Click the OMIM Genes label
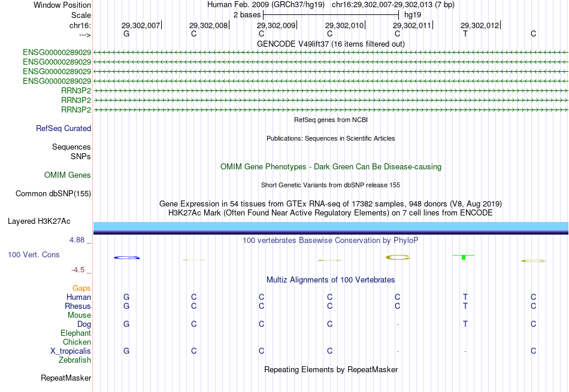 (x=68, y=175)
